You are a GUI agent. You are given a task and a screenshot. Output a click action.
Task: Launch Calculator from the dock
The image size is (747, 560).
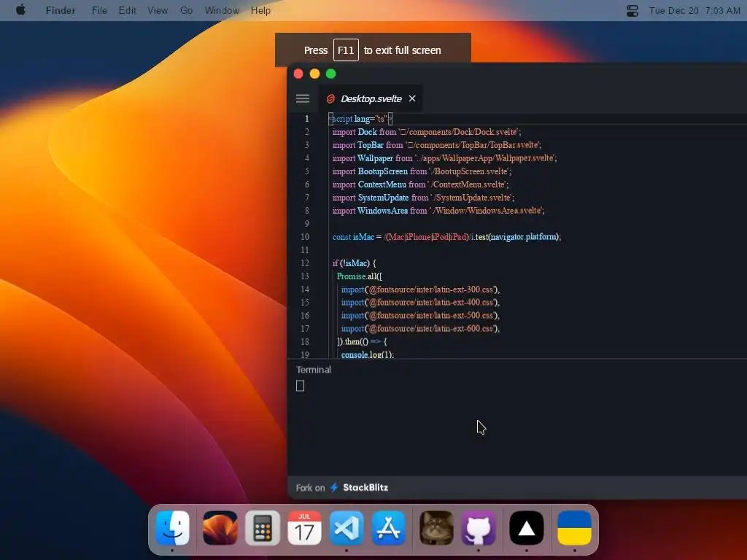point(263,528)
